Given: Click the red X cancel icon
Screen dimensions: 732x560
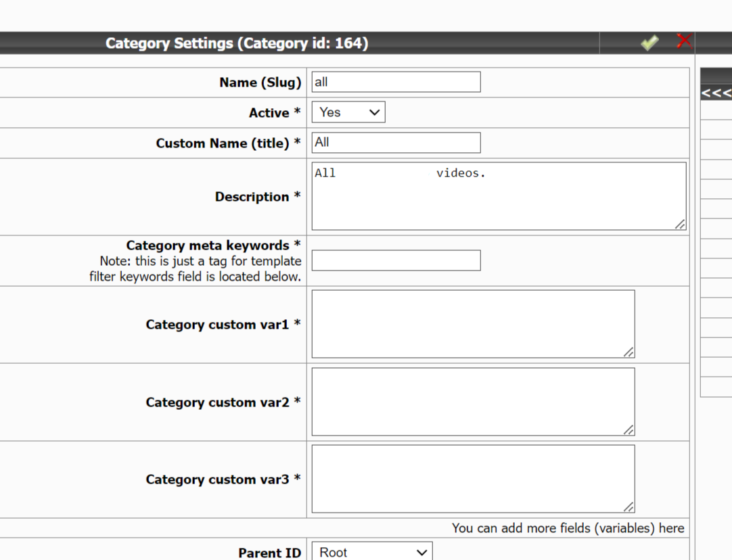Looking at the screenshot, I should click(x=684, y=41).
